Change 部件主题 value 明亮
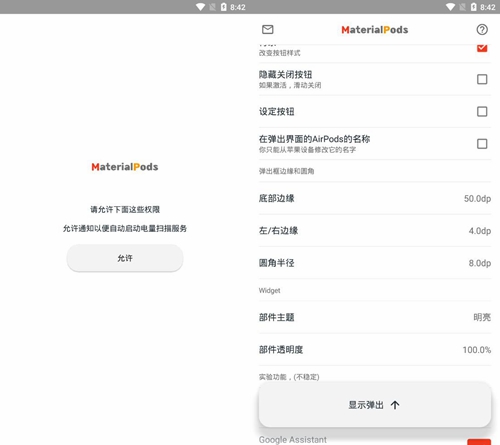This screenshot has width=500, height=445. (482, 317)
